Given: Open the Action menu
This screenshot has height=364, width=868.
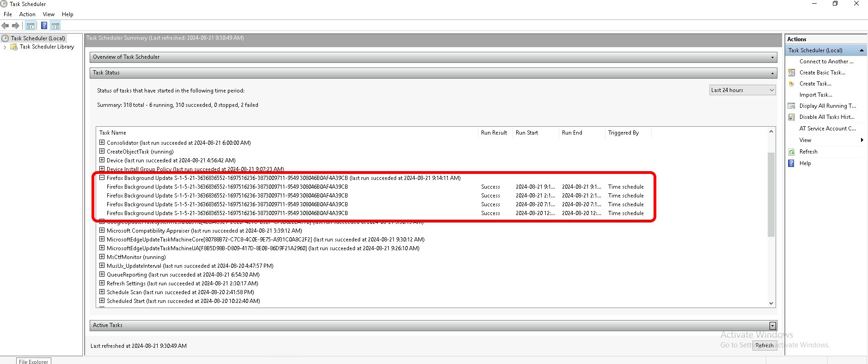Looking at the screenshot, I should pos(27,14).
